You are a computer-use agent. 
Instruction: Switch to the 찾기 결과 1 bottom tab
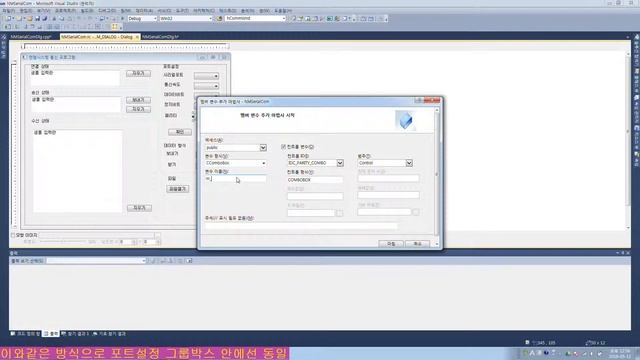(75, 334)
